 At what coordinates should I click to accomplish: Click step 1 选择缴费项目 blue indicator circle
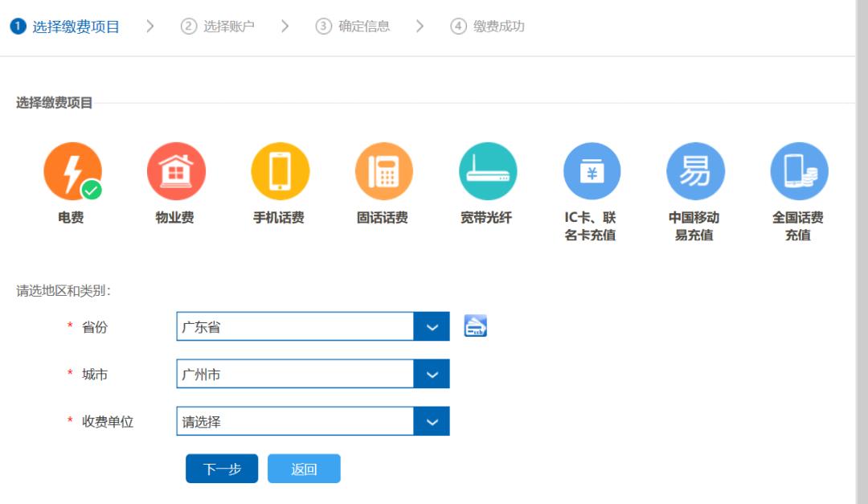coord(19,25)
